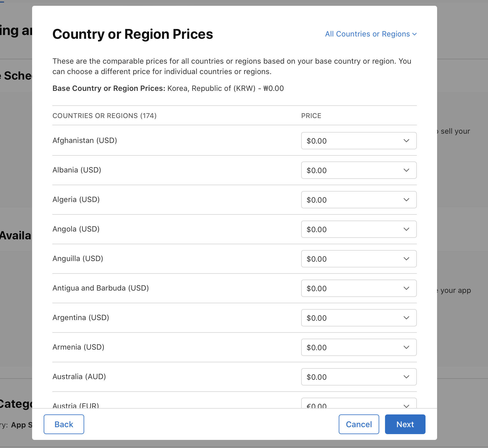Expand Argentina price selector
The height and width of the screenshot is (448, 488).
(x=359, y=318)
